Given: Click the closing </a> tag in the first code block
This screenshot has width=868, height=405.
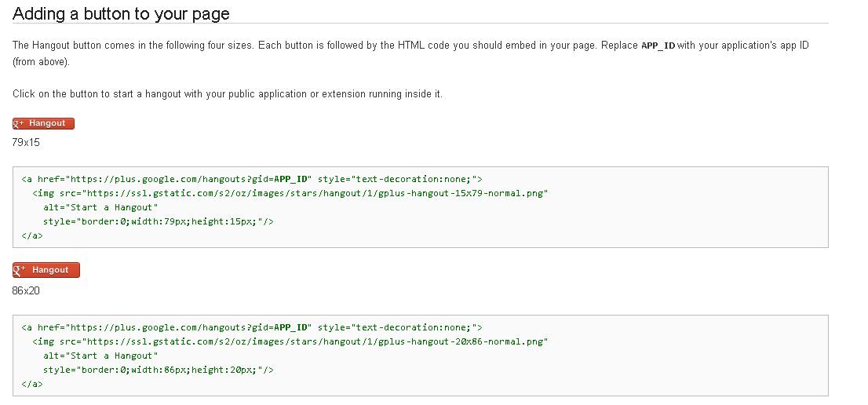Looking at the screenshot, I should coord(32,235).
